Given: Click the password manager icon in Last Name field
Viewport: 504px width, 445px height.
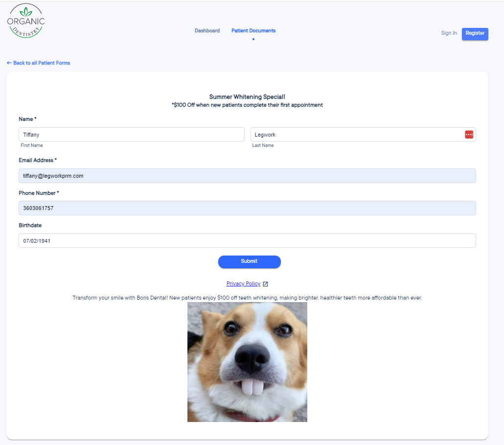Looking at the screenshot, I should [469, 135].
